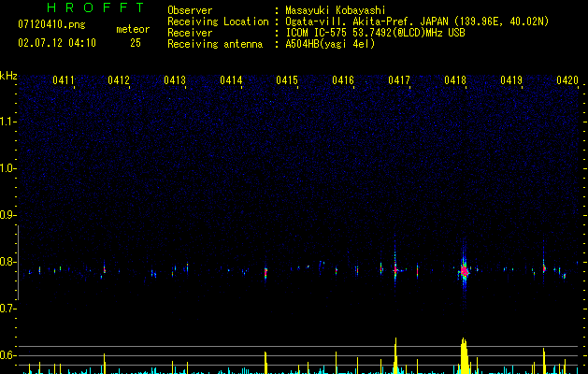Click the 0417 time marker
The image size is (588, 374).
point(399,80)
